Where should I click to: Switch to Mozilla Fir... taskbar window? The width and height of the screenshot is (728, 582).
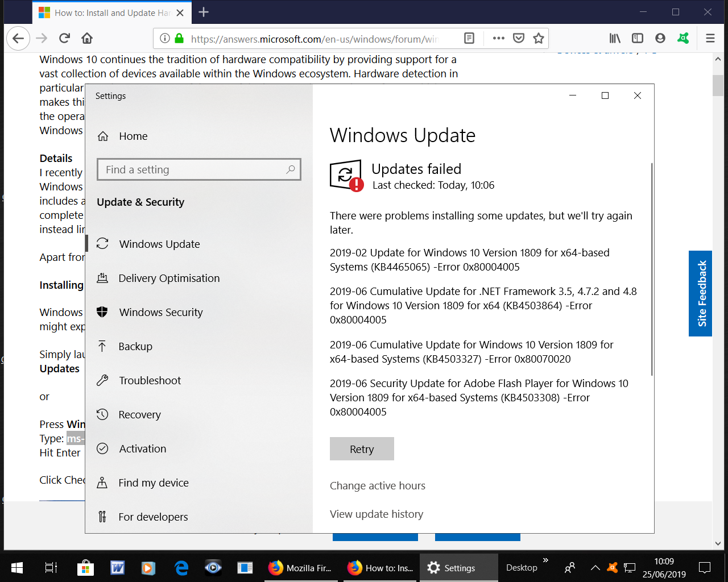(x=300, y=568)
